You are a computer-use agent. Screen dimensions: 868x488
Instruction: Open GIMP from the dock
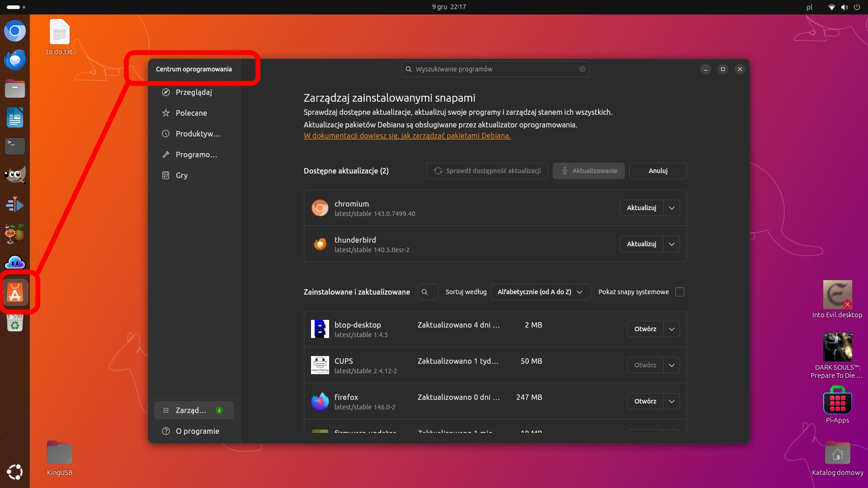pos(15,174)
